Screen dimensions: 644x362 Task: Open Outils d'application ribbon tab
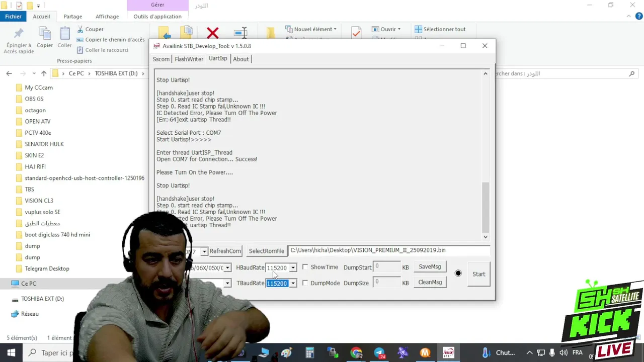pyautogui.click(x=157, y=16)
